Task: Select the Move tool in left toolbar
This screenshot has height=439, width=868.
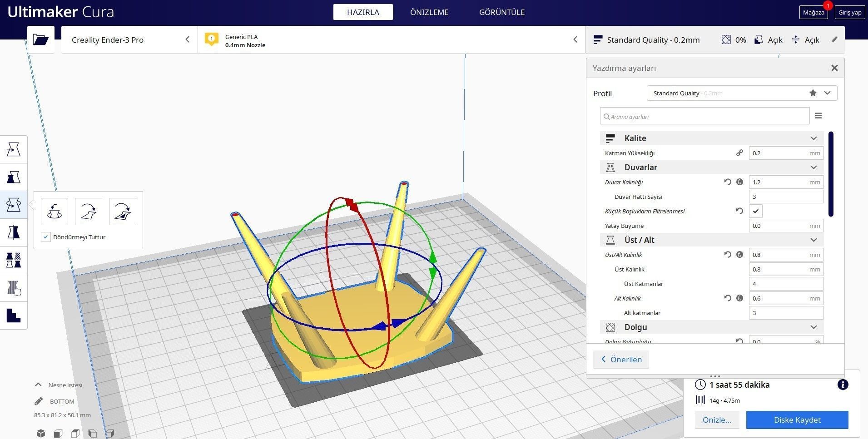Action: tap(14, 149)
